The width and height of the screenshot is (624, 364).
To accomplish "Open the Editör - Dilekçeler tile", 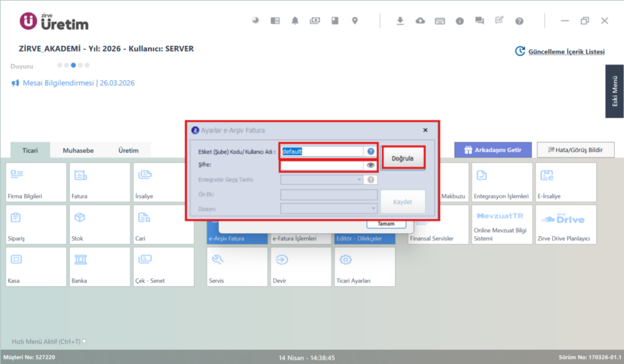I will point(365,239).
